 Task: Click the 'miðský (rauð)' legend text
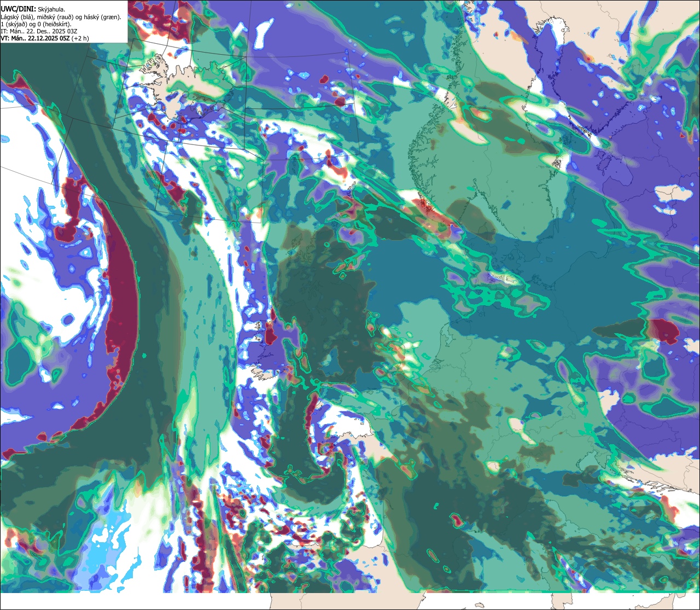coord(55,18)
